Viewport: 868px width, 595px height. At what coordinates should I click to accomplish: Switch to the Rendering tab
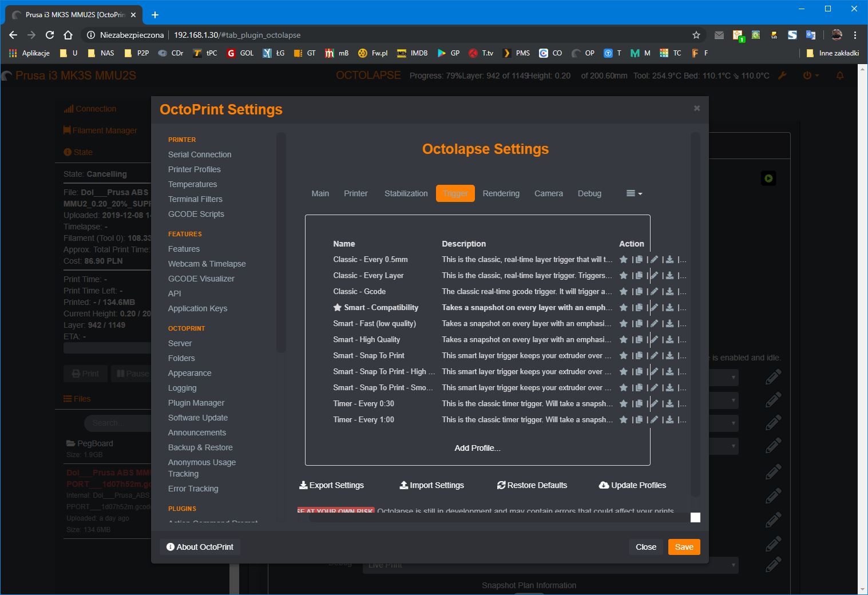tap(501, 193)
